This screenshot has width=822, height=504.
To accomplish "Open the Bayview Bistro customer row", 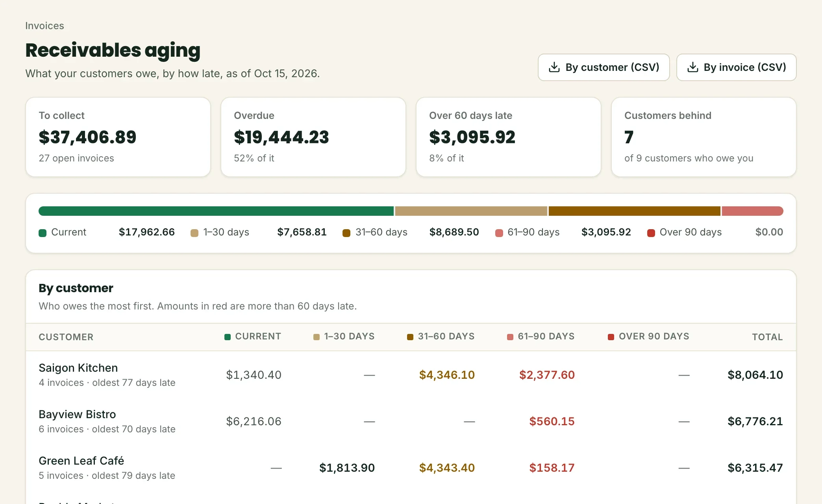I will pos(411,421).
